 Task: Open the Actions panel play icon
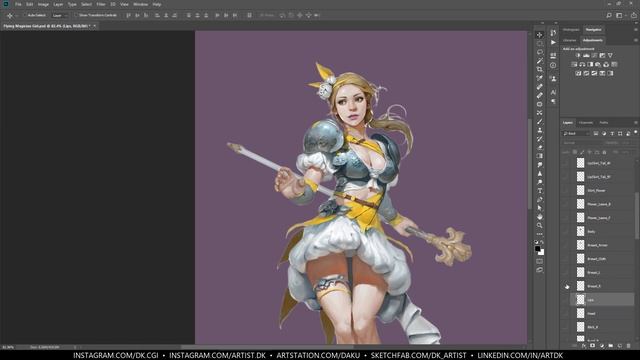pos(553,42)
